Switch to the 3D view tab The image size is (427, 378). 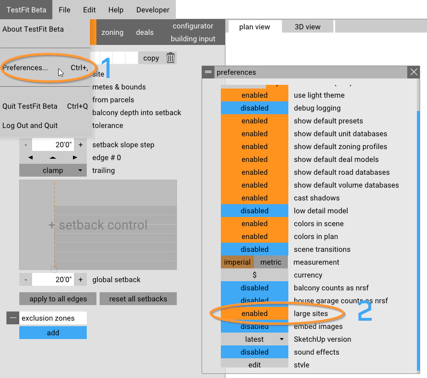[x=307, y=27]
